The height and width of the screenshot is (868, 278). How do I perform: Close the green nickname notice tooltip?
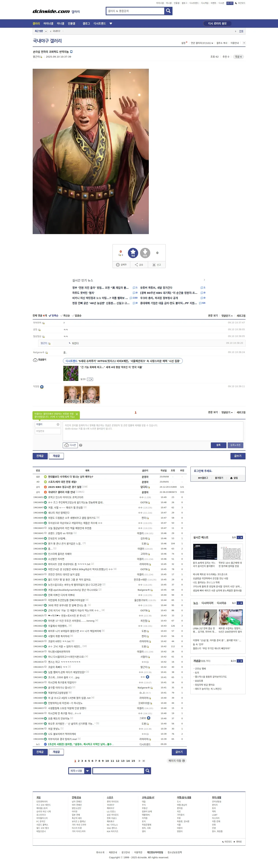[77, 414]
